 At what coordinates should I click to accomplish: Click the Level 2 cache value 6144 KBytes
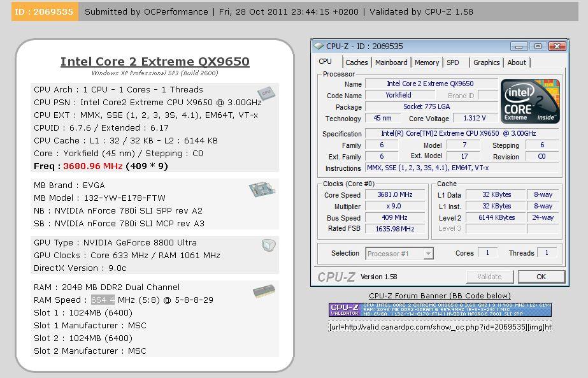coord(496,217)
